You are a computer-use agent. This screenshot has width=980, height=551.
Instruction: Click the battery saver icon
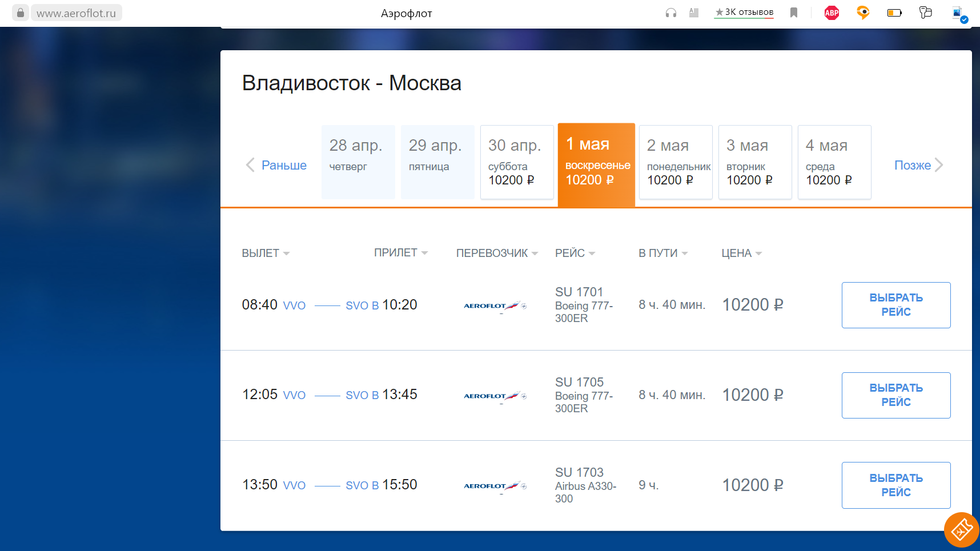[x=894, y=13]
